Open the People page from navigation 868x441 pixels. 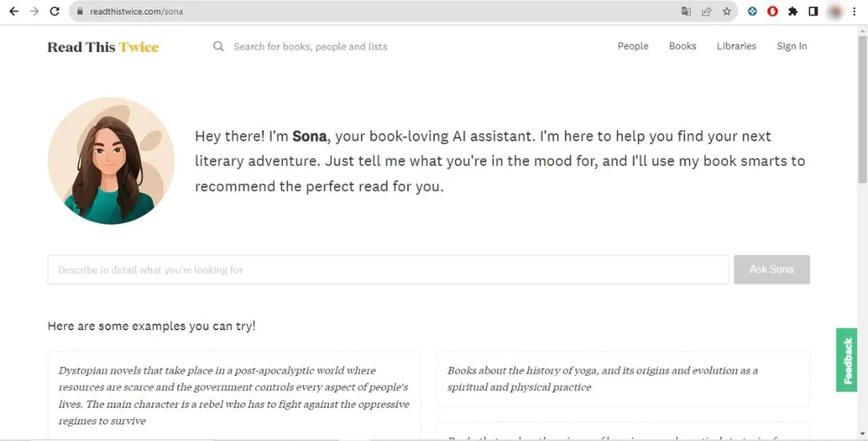pos(633,46)
